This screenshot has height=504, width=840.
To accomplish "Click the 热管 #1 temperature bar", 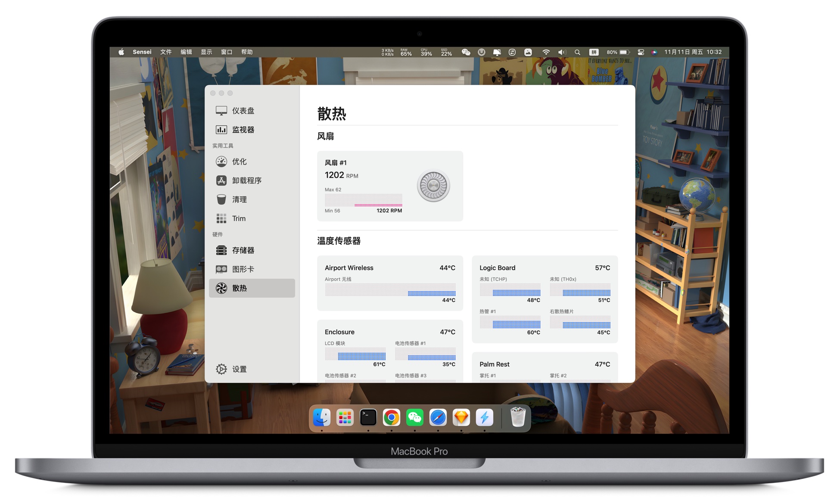I will click(x=510, y=322).
